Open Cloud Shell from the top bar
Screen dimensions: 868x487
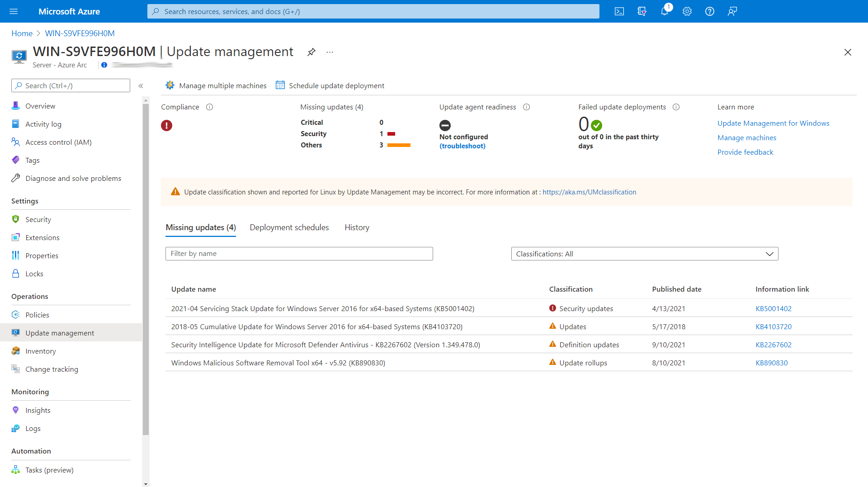tap(619, 11)
